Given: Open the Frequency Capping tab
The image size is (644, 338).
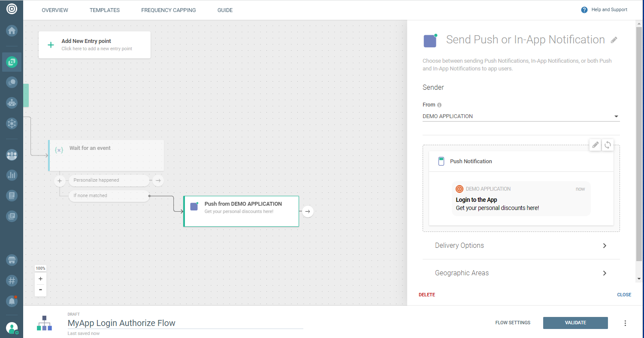Looking at the screenshot, I should tap(168, 10).
